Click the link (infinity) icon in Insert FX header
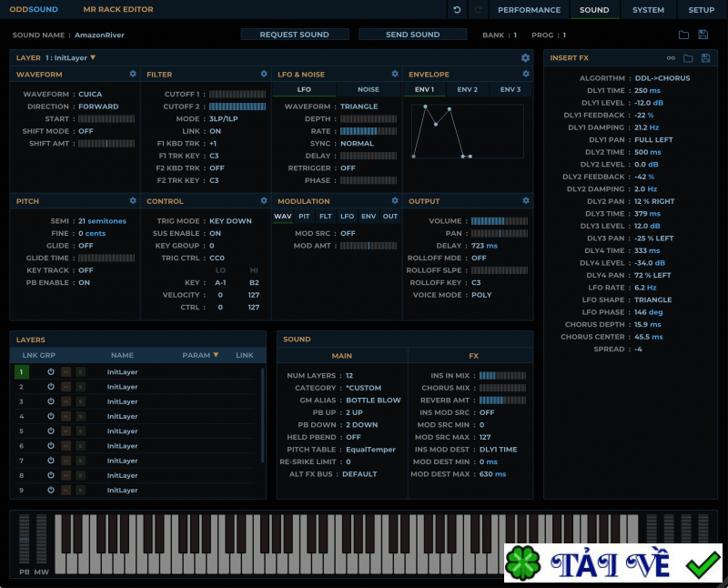 click(671, 57)
